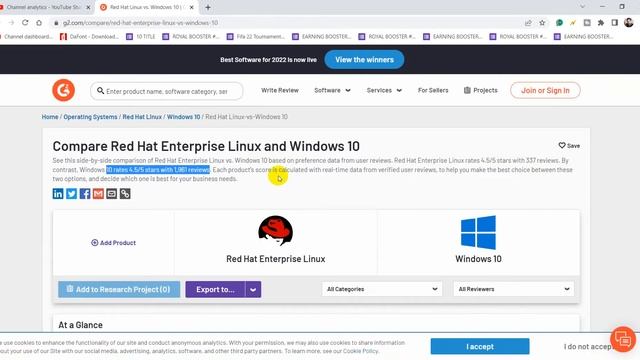Click the View the winners button
Image resolution: width=640 pixels, height=360 pixels.
pyautogui.click(x=364, y=60)
